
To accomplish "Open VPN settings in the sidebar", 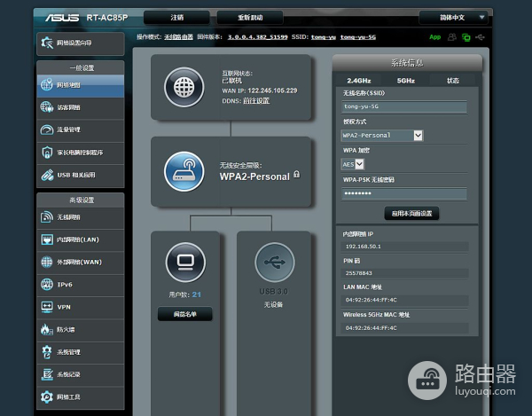I will [82, 307].
